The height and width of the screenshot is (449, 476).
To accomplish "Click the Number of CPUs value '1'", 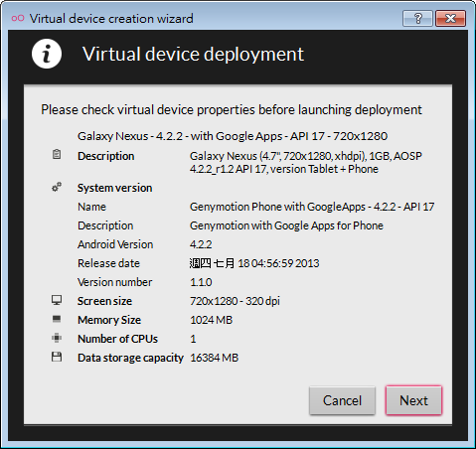I will coord(193,339).
